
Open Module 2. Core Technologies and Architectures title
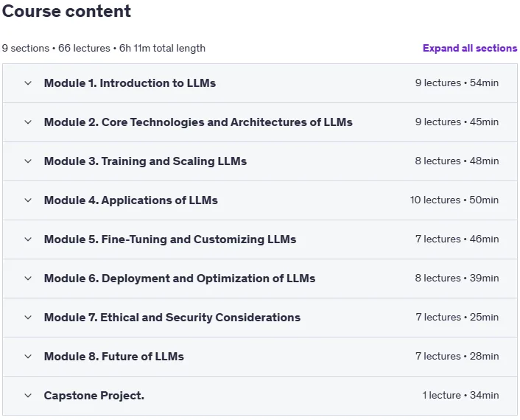pos(198,122)
